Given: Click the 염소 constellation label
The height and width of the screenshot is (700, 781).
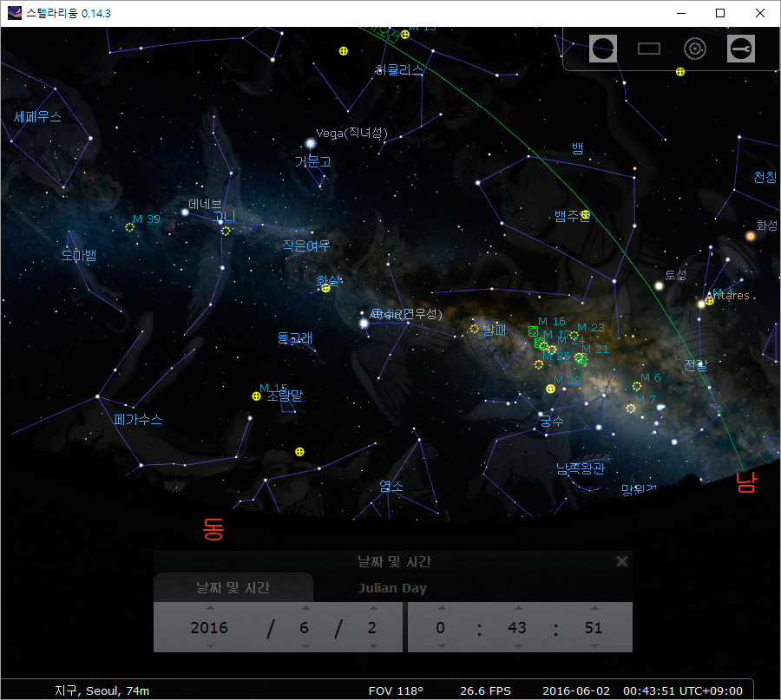Looking at the screenshot, I should pyautogui.click(x=391, y=487).
